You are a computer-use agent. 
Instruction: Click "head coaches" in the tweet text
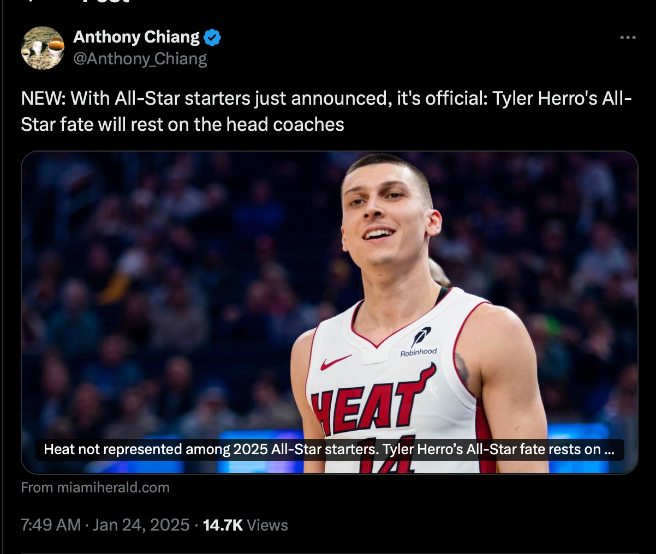(299, 124)
